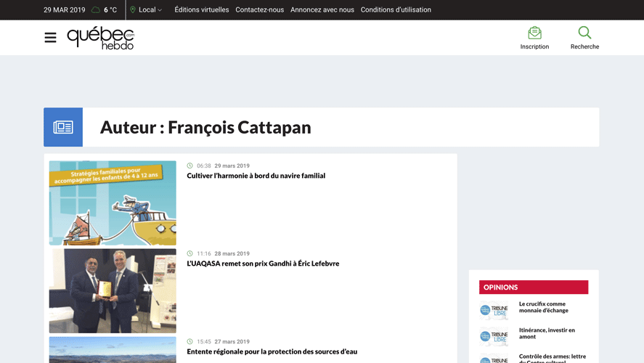Open the family ship cartoon thumbnail
The width and height of the screenshot is (644, 363).
click(113, 203)
